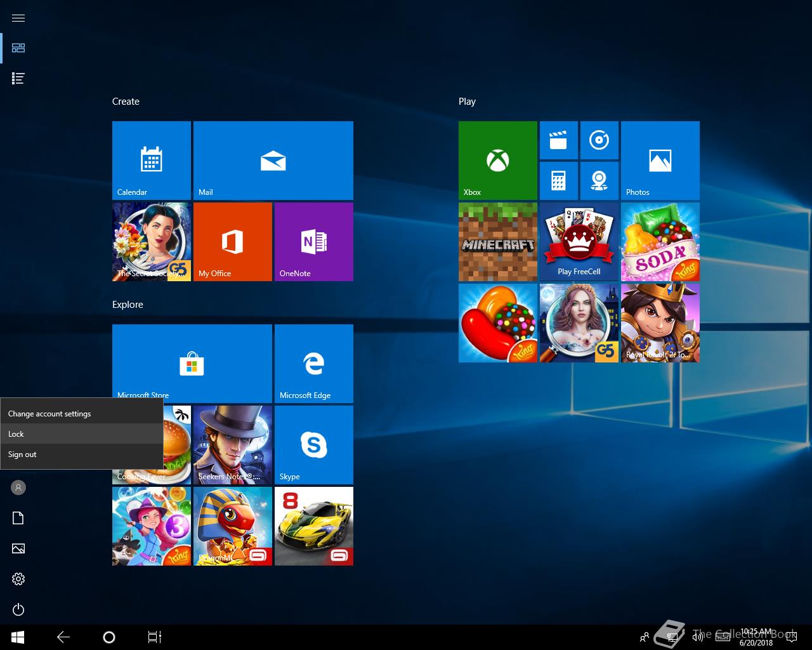Choose Sign out
Viewport: 812px width, 650px height.
82,454
